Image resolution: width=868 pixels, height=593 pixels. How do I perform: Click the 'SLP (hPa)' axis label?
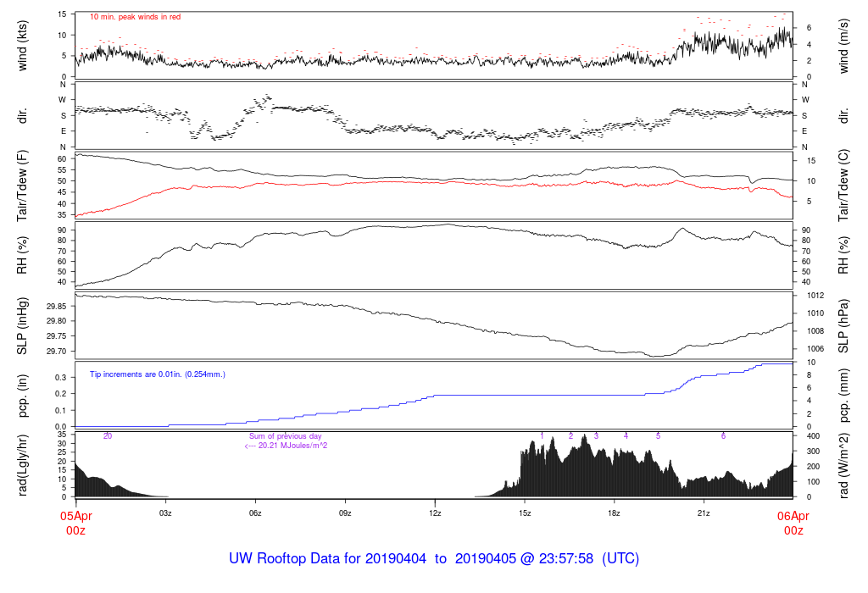tap(843, 326)
